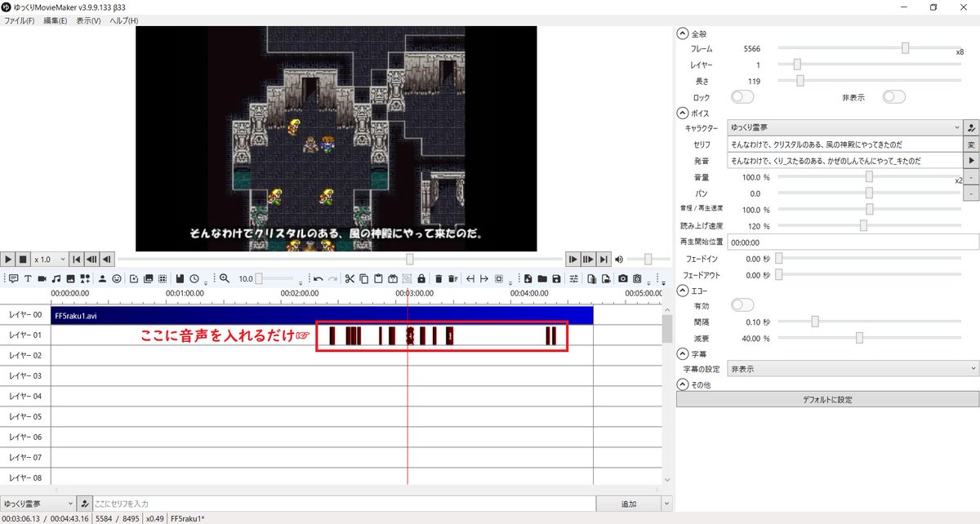Take a snapshot with the camera icon
Viewport: 980px width, 524px height.
coord(623,278)
